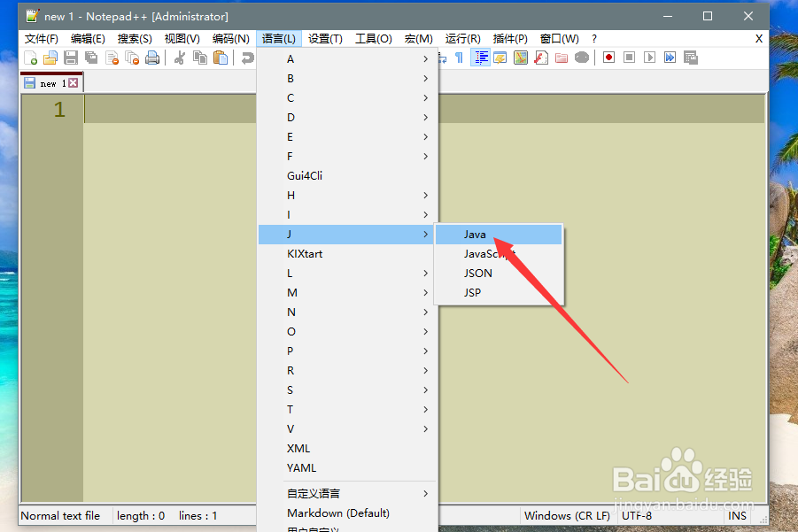Expand the C languages submenu

pyautogui.click(x=347, y=97)
